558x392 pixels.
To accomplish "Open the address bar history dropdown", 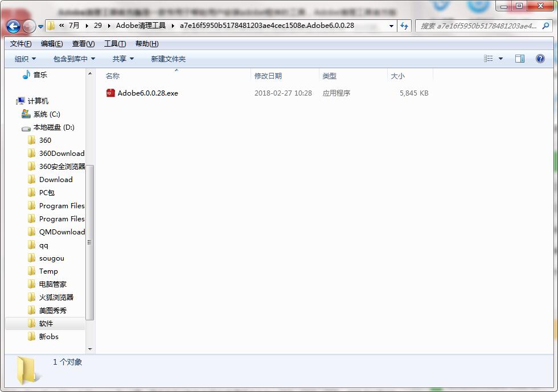I will click(391, 26).
